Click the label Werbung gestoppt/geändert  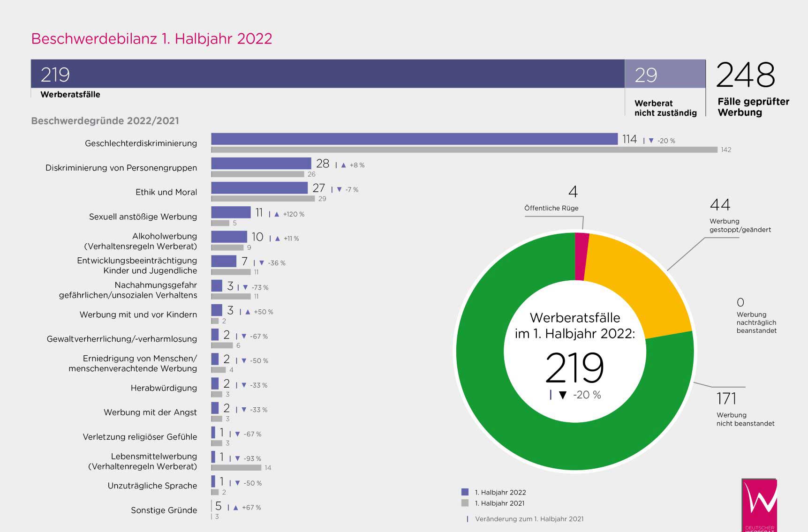point(740,225)
